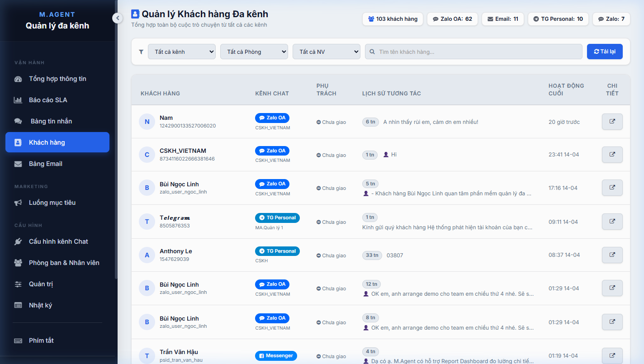The image size is (644, 364).
Task: Click the 08:37 14-04 timestamp
Action: 564,255
